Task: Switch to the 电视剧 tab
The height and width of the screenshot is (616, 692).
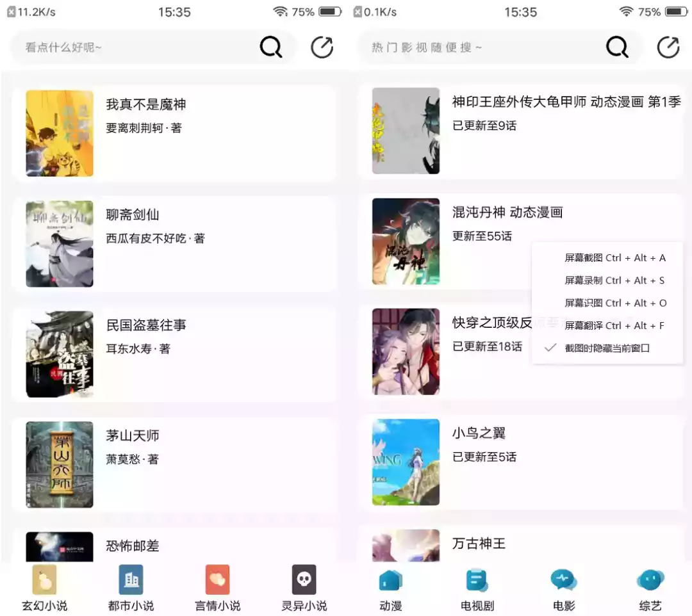Action: 476,580
